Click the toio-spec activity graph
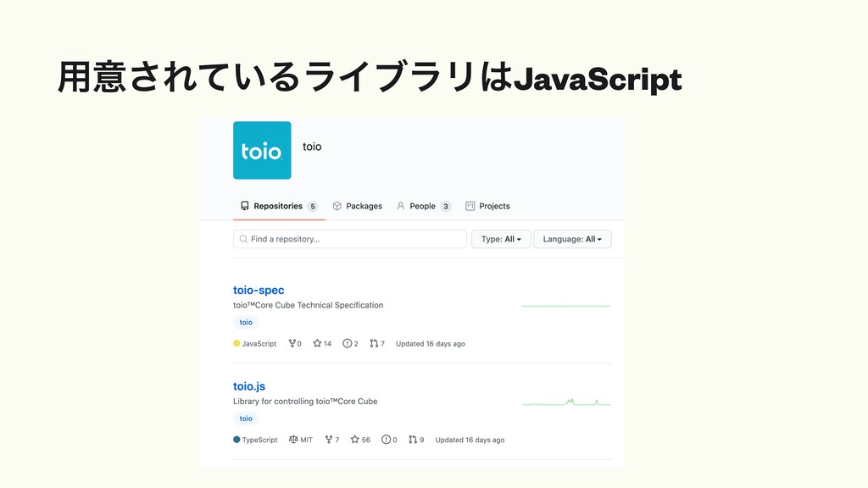868x488 pixels. click(565, 306)
